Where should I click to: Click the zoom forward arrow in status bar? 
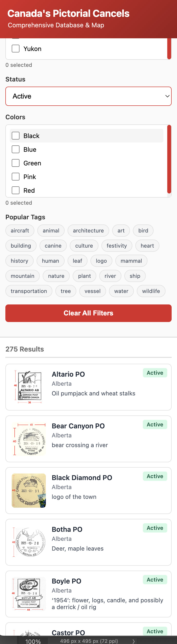point(134,641)
